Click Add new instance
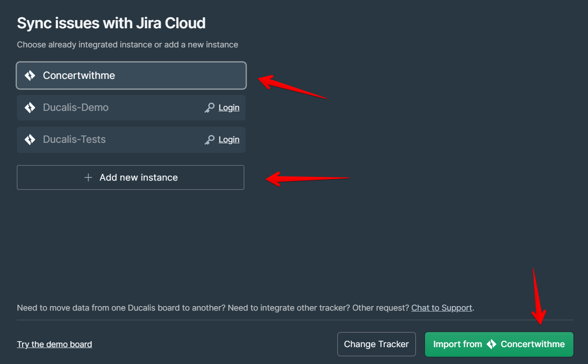Image resolution: width=588 pixels, height=364 pixels. [131, 177]
